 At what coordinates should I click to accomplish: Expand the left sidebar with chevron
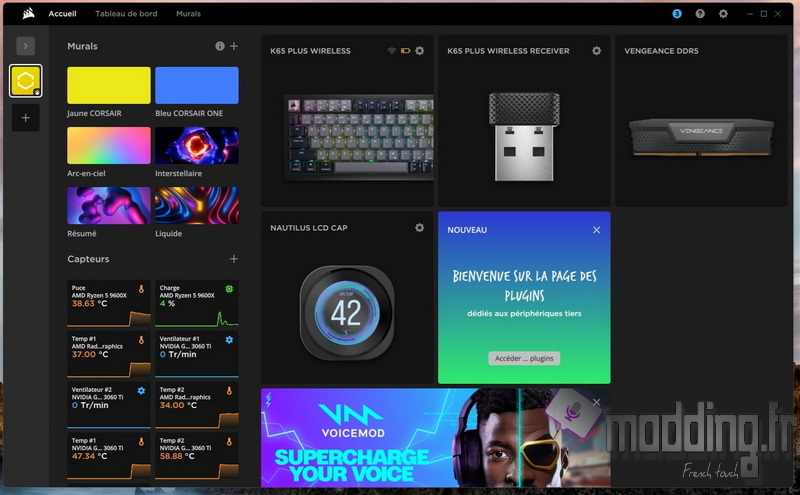pyautogui.click(x=26, y=46)
